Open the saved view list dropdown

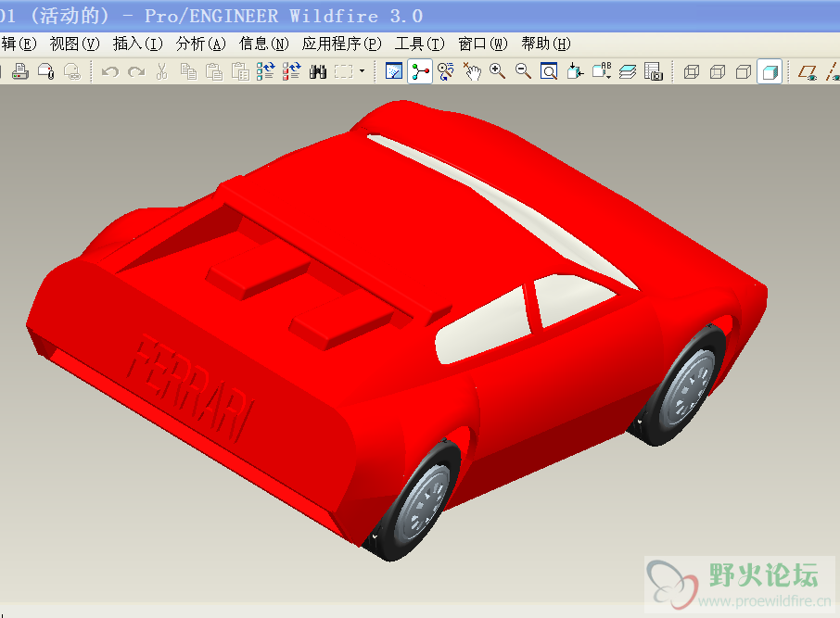[x=602, y=71]
